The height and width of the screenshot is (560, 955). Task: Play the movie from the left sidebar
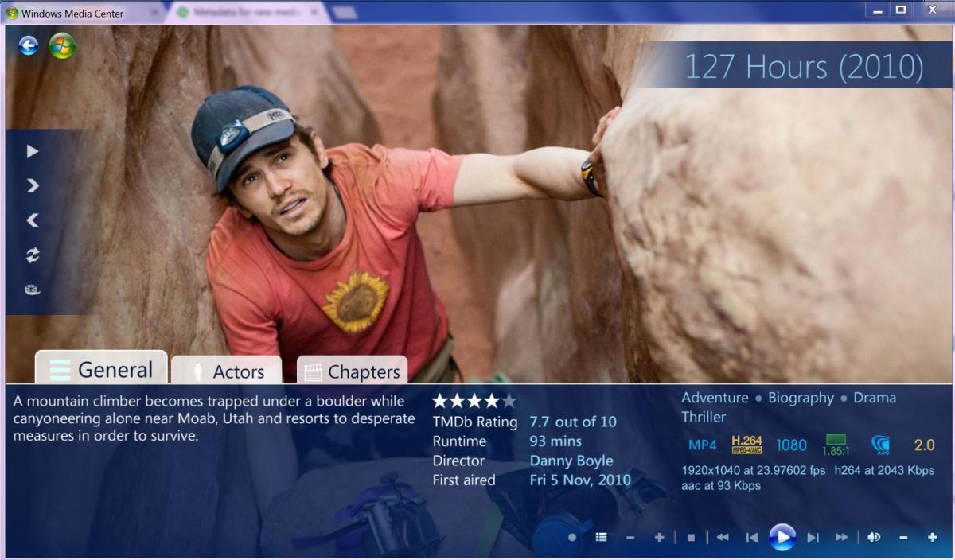33,151
